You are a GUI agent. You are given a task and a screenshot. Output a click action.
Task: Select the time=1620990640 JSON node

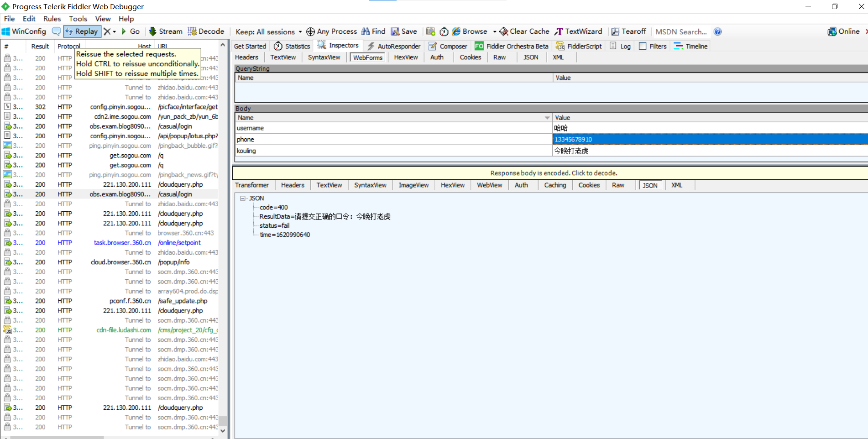(x=285, y=235)
